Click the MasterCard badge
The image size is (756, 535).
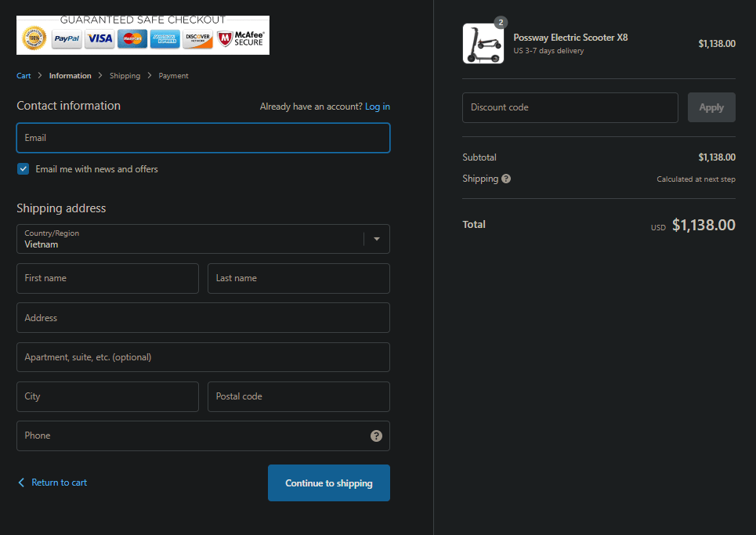click(132, 38)
